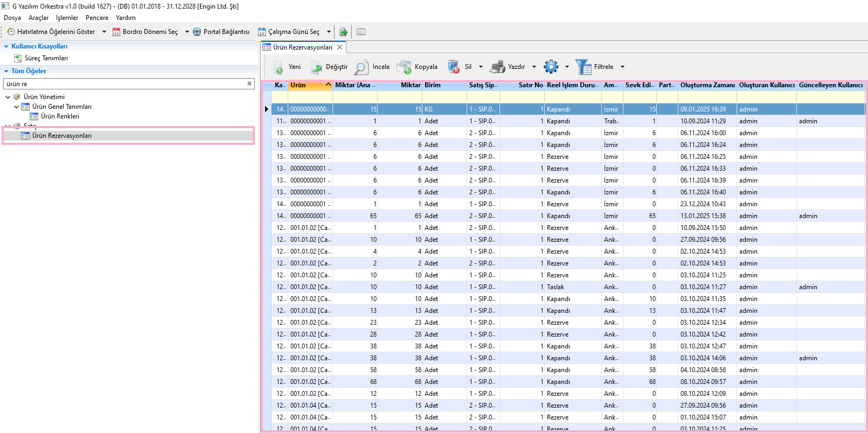Screen dimensions: 868x433
Task: Select Ürün Renkleri in the tree
Action: point(60,116)
